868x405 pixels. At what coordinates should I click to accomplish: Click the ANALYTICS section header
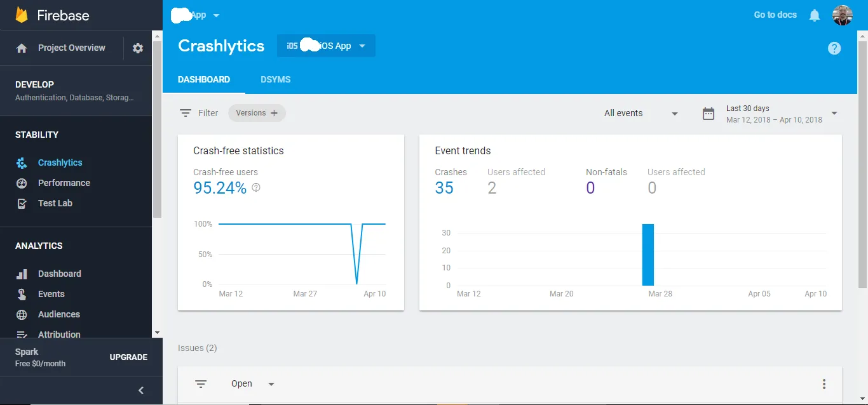(39, 246)
